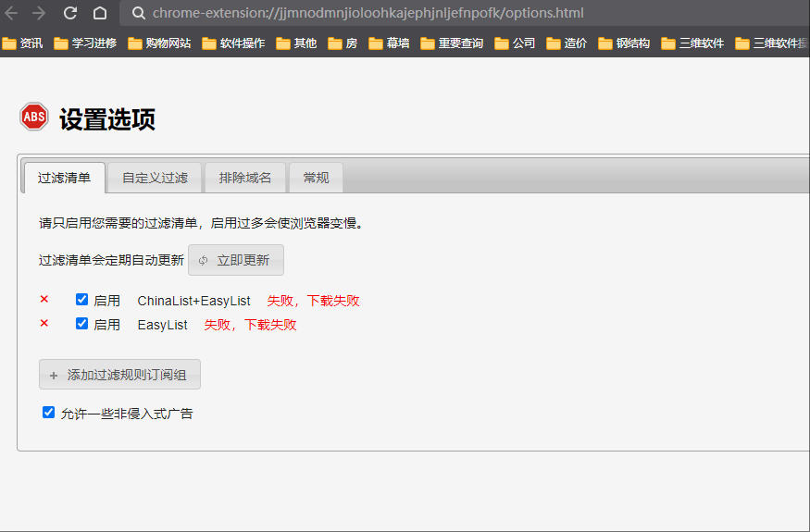Expand the 软件操作 bookmark folder
Viewport: 810px width, 532px height.
[x=233, y=43]
